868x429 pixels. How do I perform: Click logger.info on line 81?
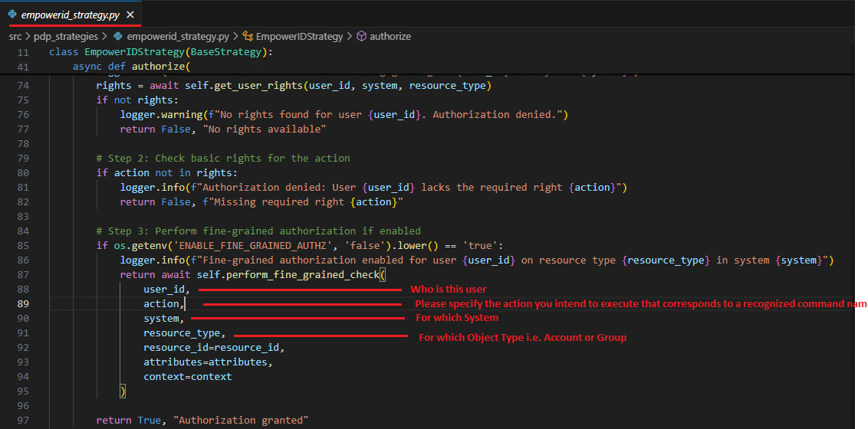[154, 188]
